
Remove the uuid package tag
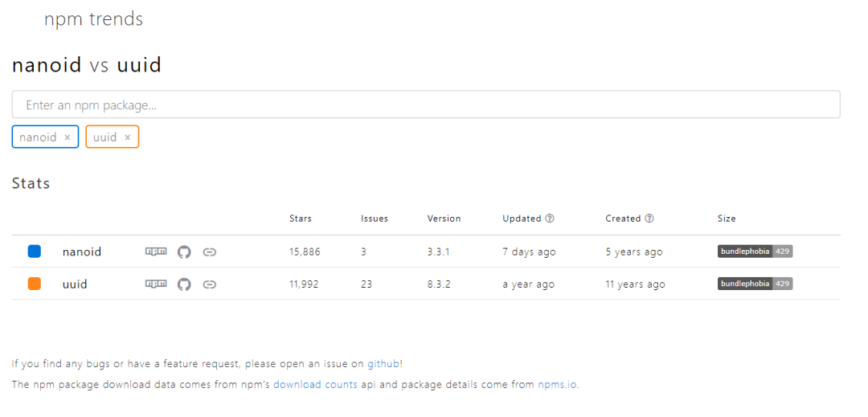tap(128, 137)
